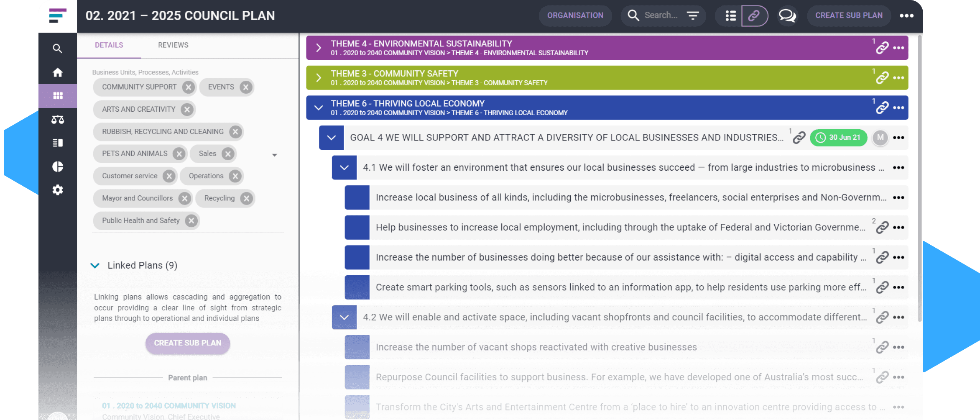Viewport: 980px width, 420px height.
Task: Expand Theme 3 Community Safety
Action: (x=319, y=78)
